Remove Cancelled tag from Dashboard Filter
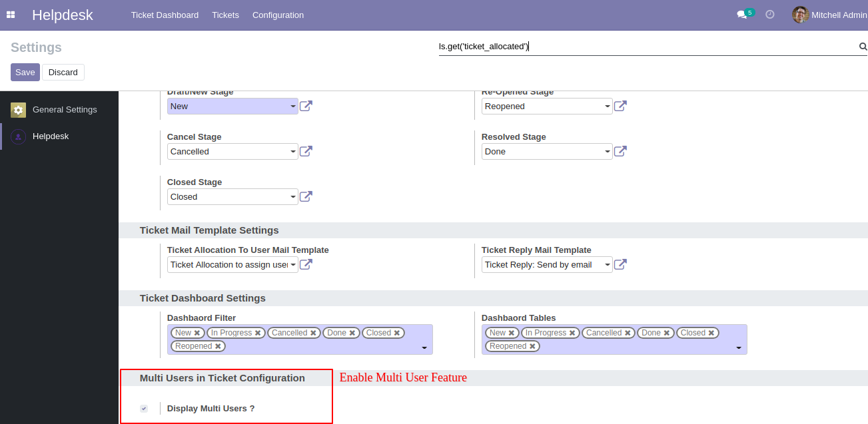This screenshot has width=868, height=424. point(313,333)
